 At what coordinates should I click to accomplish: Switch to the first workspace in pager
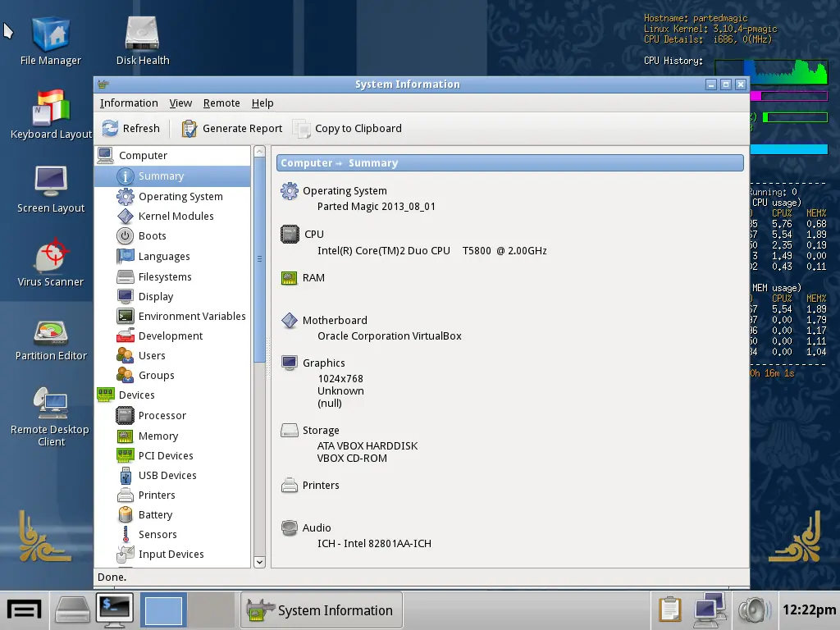coord(163,610)
